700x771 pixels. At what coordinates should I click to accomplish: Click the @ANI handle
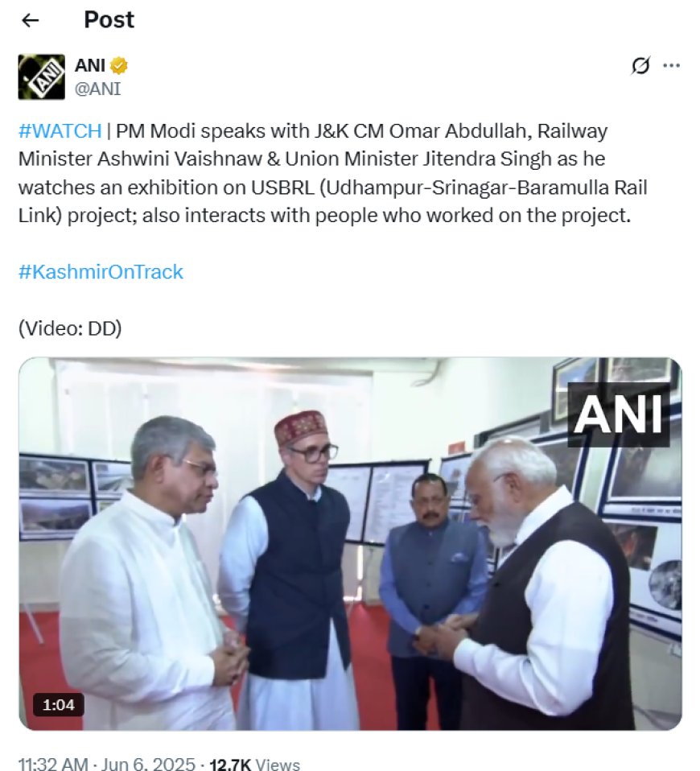click(97, 89)
